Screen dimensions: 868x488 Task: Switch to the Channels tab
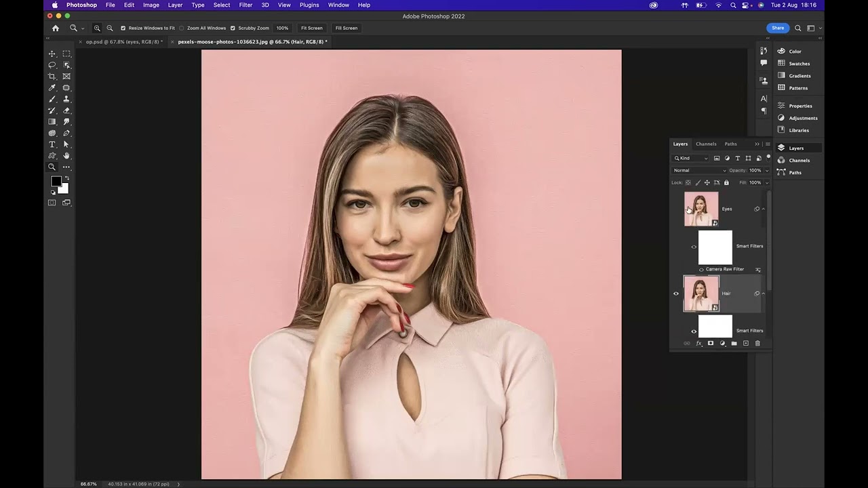tap(706, 144)
